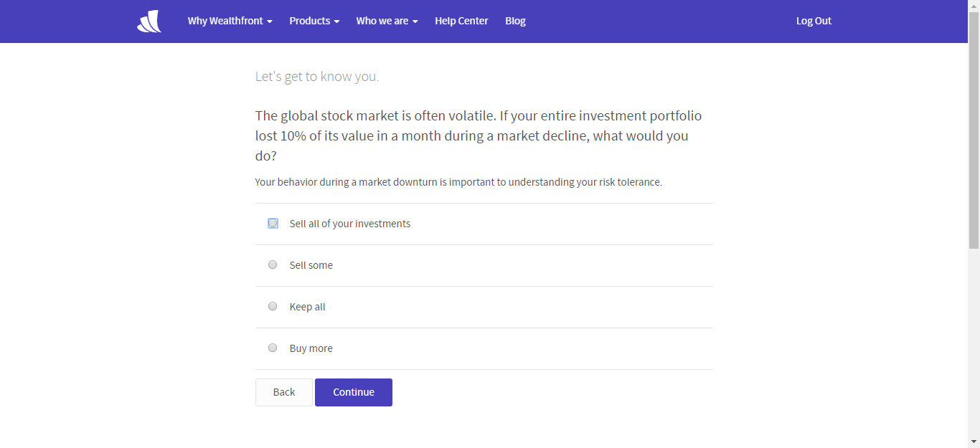Select the 'Keep all' radio button

[273, 307]
